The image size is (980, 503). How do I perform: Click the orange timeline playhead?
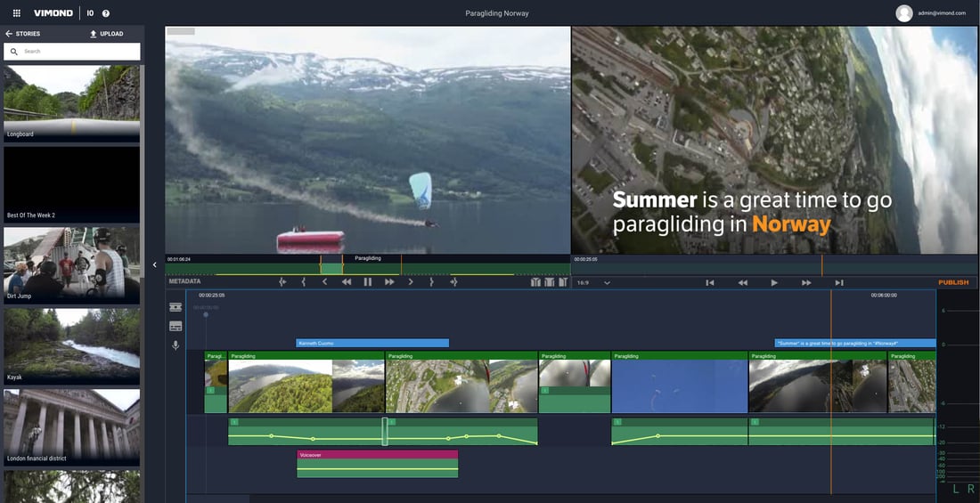pos(831,393)
